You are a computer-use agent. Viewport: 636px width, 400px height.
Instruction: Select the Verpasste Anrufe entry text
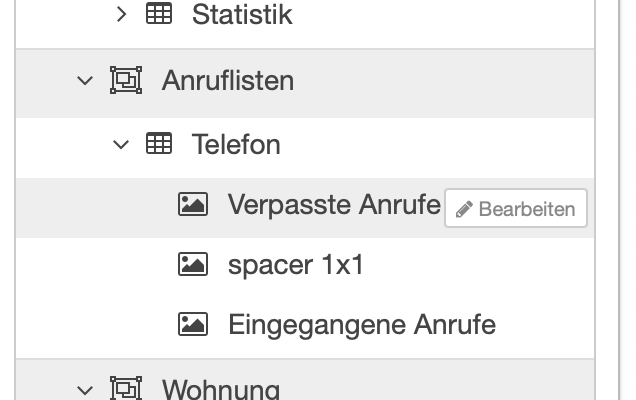pyautogui.click(x=334, y=205)
